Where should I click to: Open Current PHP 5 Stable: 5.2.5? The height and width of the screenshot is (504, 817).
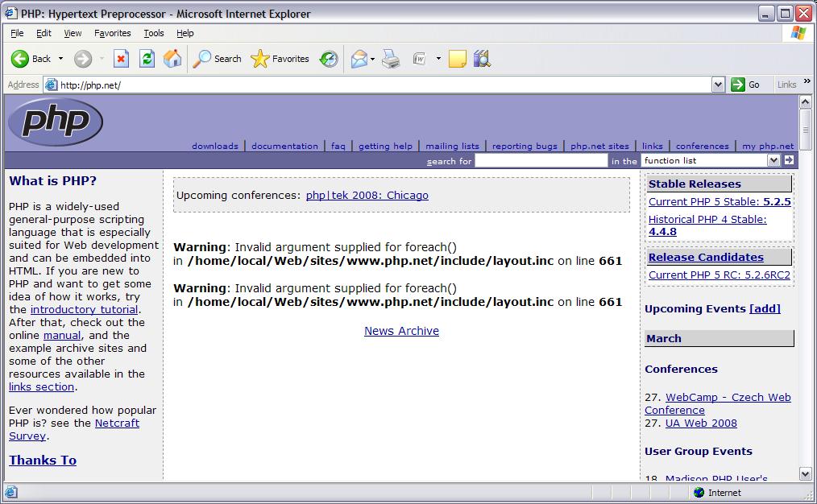click(x=720, y=202)
